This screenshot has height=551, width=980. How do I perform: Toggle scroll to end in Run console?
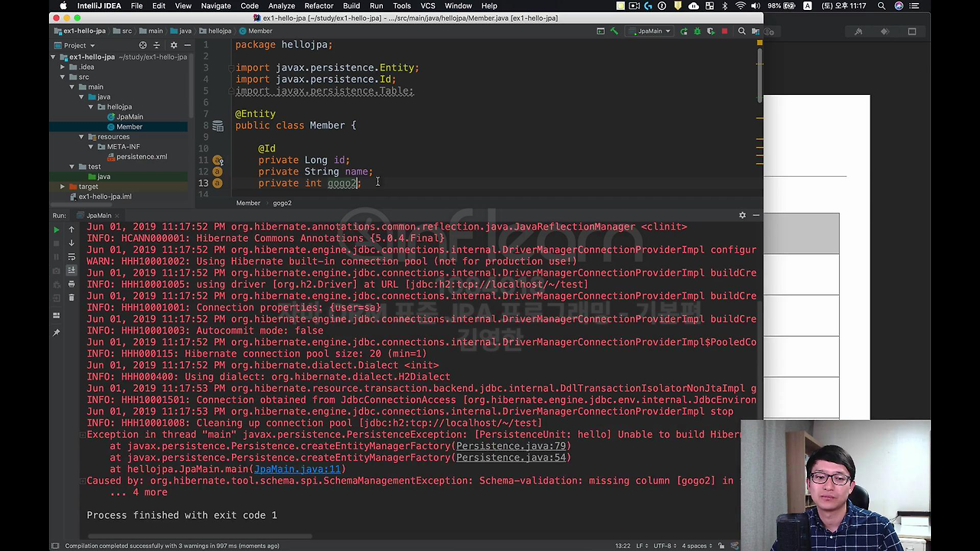(71, 270)
